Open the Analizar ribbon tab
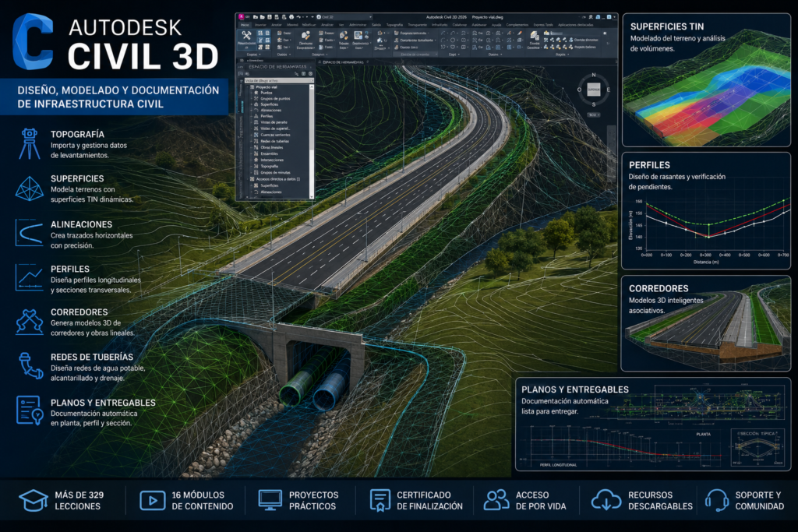Image resolution: width=798 pixels, height=532 pixels. [327, 25]
